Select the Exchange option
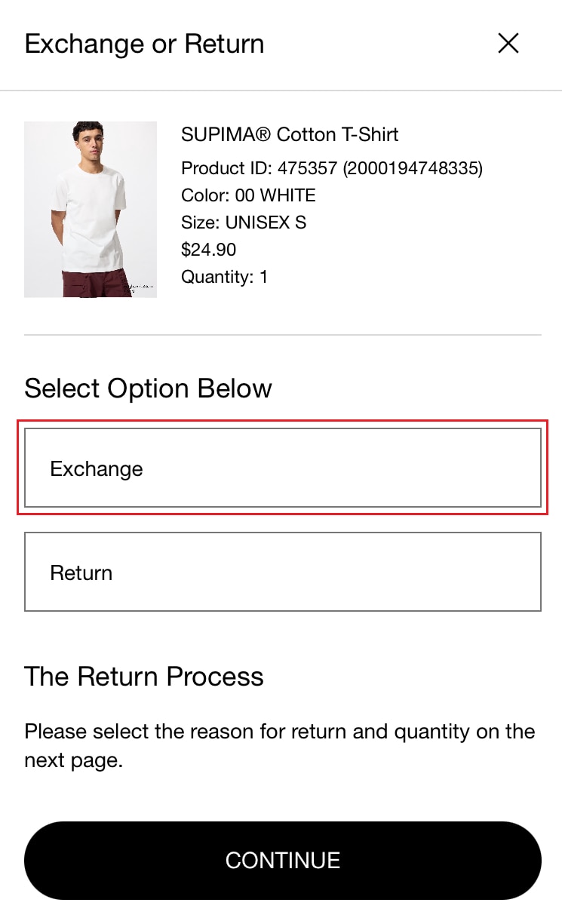The width and height of the screenshot is (562, 924). [x=282, y=468]
